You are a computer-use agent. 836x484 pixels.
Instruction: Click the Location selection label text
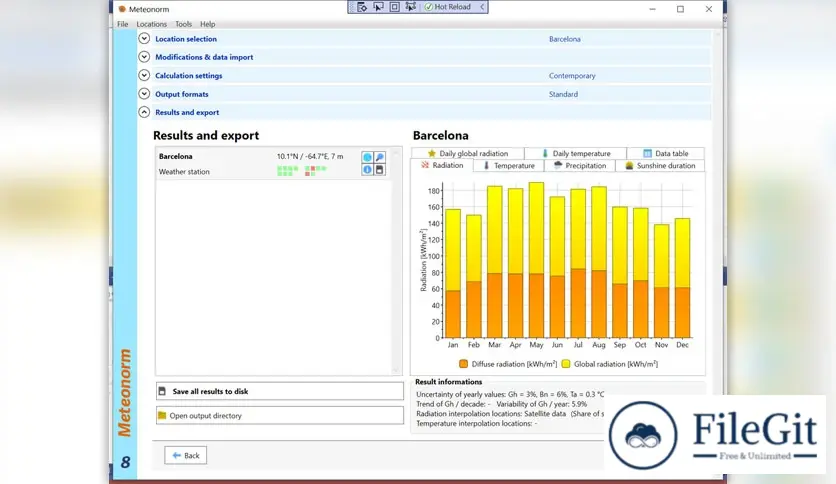(186, 39)
